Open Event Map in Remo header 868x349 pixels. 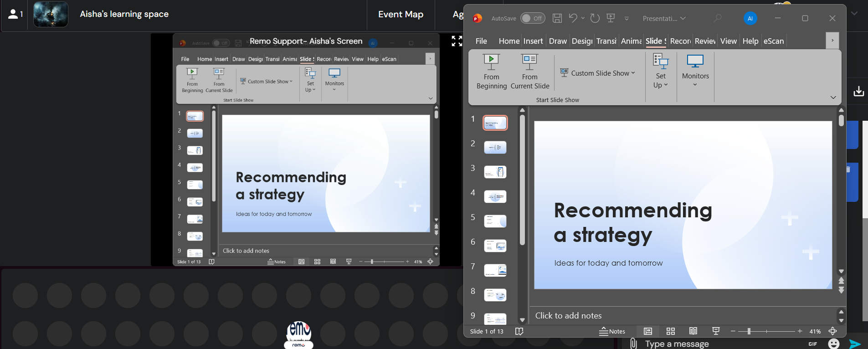(x=401, y=15)
